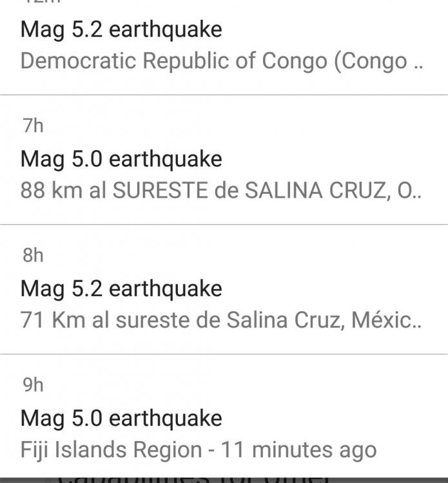
Task: Open the Mag 5.0 earthquake title under 9h
Action: (x=121, y=419)
